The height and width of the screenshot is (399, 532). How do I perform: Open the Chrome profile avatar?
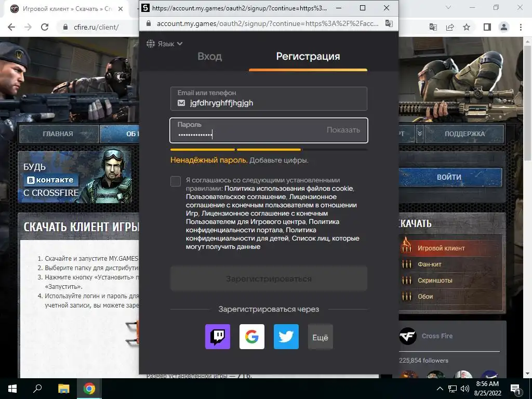(504, 27)
